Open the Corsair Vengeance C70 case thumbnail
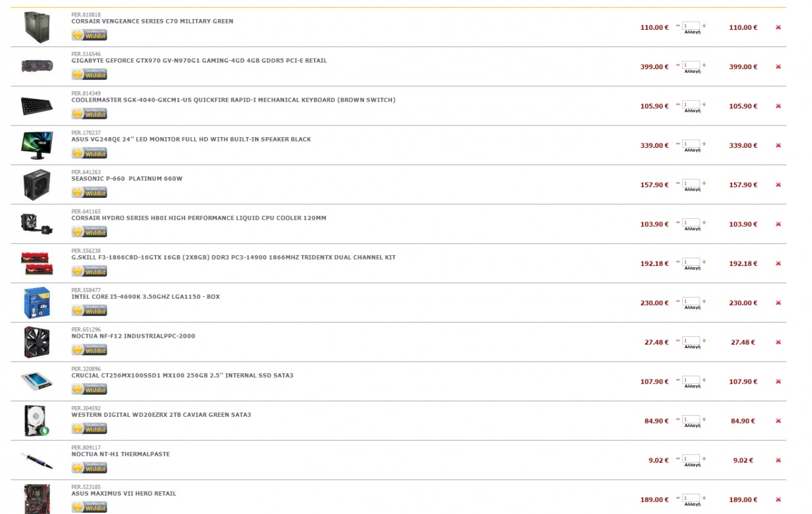812x514 pixels. pyautogui.click(x=37, y=27)
